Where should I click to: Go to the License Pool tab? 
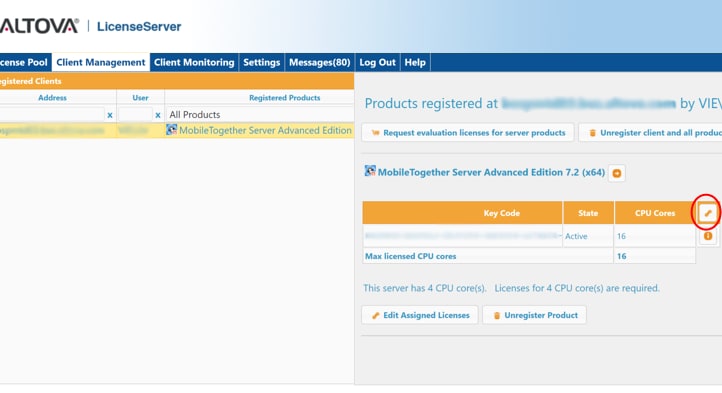click(25, 62)
